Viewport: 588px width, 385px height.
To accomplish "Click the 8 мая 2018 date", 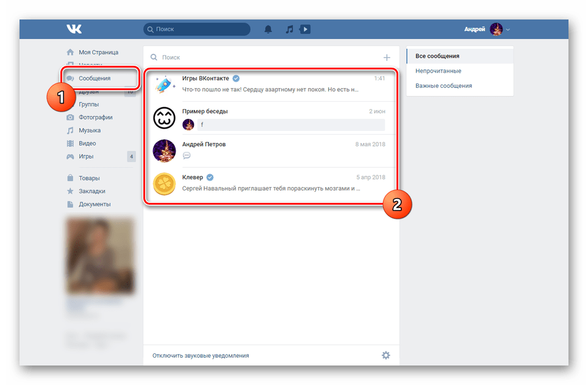I will [x=370, y=144].
